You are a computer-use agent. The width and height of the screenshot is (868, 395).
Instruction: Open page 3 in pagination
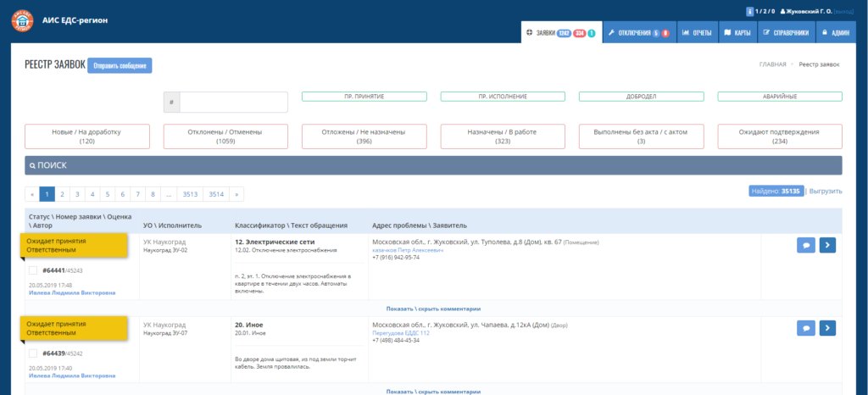77,194
